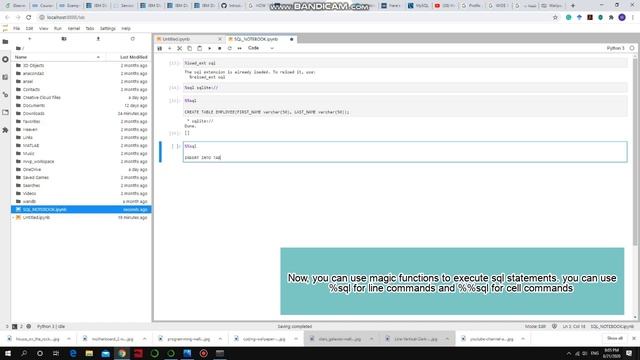Open the Property Inspector sidebar icon

pos(5,94)
